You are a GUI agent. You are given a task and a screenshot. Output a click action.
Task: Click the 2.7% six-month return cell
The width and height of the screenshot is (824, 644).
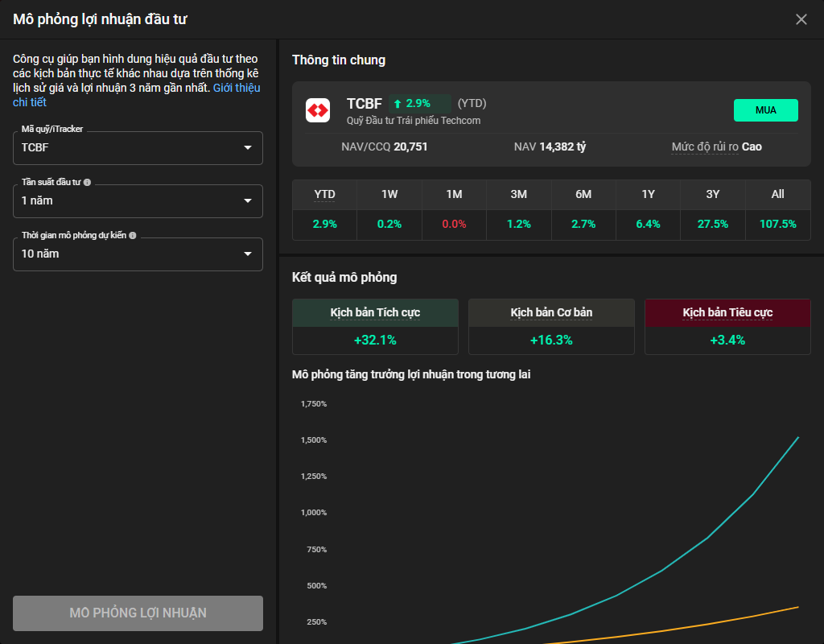pyautogui.click(x=583, y=225)
